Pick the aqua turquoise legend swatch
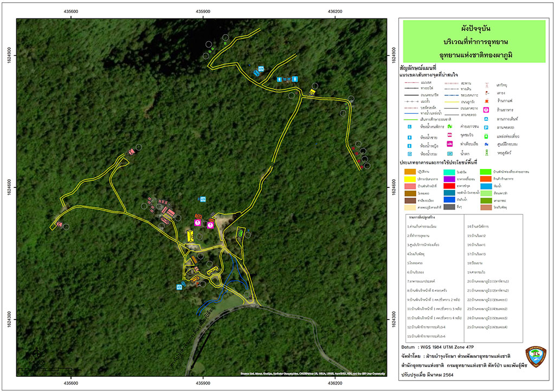The width and height of the screenshot is (555, 392). point(449,172)
